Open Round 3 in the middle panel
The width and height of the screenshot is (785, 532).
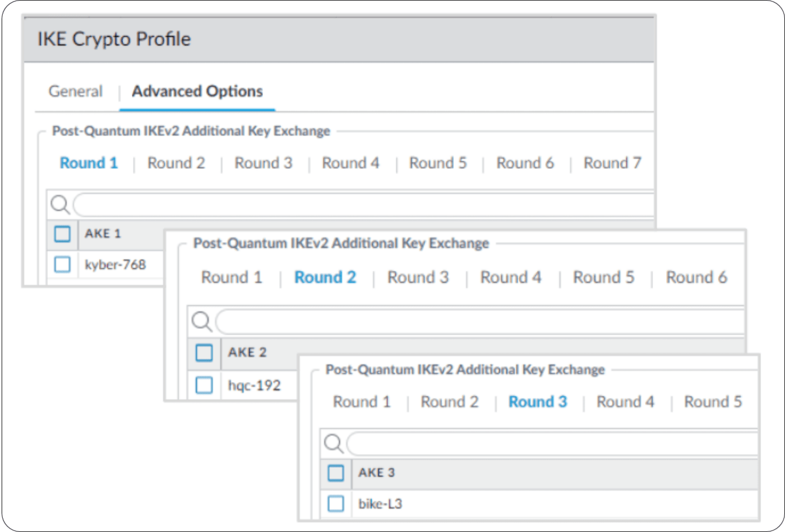point(418,277)
